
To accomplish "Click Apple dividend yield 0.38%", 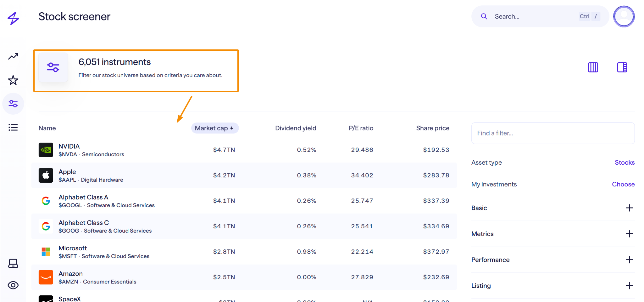I will tap(307, 175).
